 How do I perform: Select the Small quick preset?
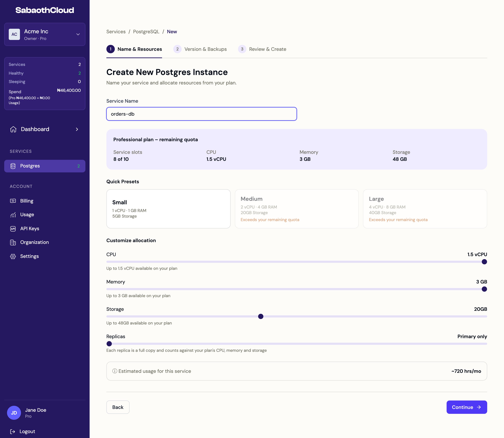coord(169,209)
